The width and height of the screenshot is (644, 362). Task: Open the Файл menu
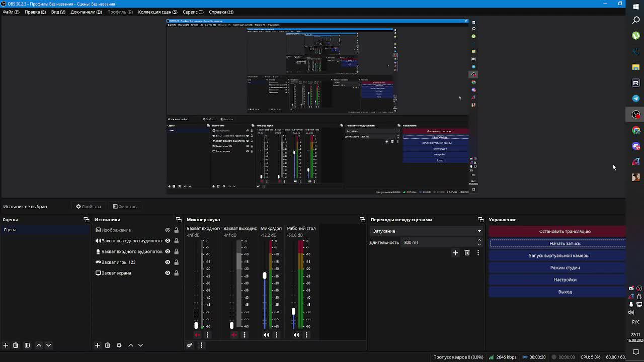pos(11,12)
